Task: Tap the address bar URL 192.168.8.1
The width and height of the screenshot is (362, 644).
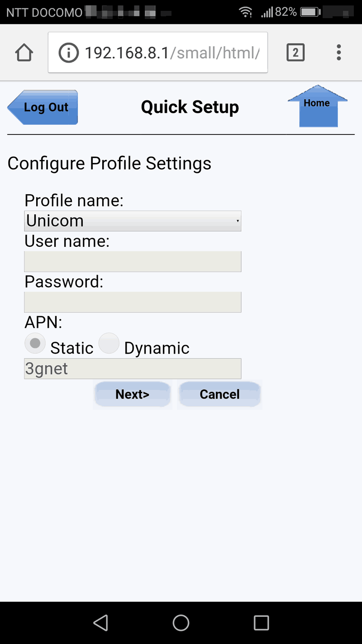Action: (x=172, y=53)
